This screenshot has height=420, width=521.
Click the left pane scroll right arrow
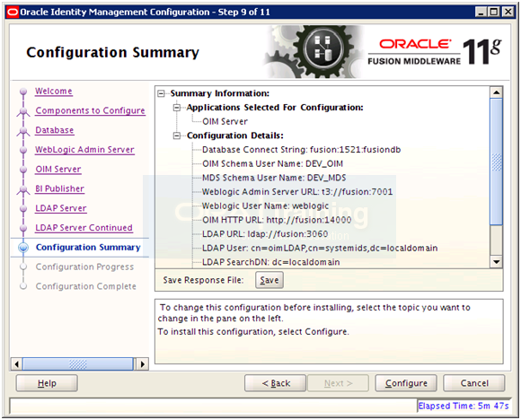[143, 364]
